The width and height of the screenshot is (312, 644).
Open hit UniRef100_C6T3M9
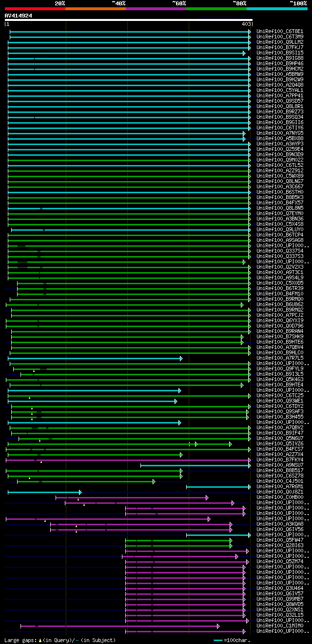280,37
